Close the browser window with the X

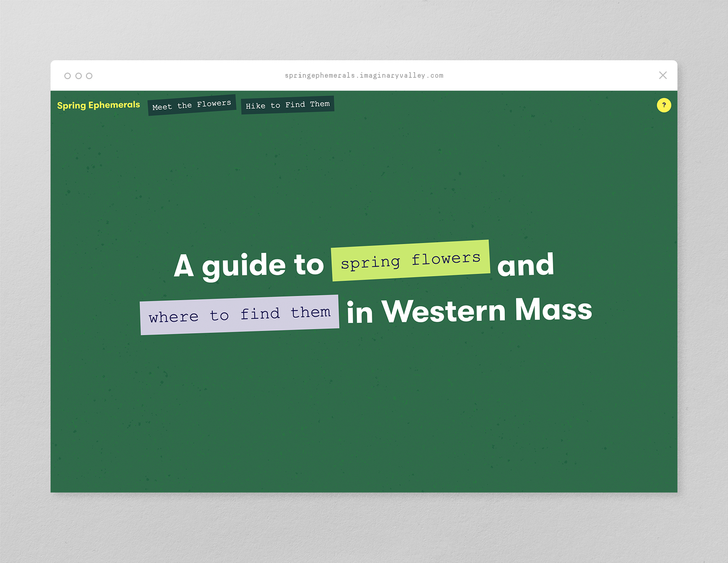click(662, 75)
